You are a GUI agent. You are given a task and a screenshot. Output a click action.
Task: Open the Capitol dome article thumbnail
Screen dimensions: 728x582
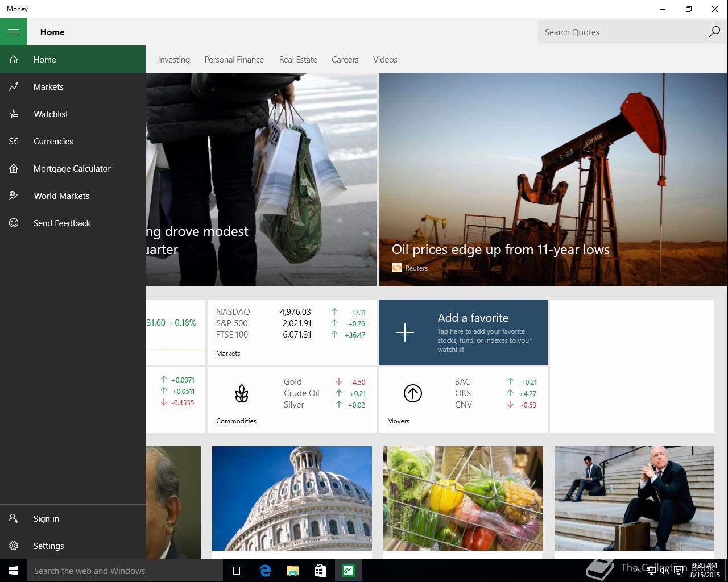click(292, 498)
